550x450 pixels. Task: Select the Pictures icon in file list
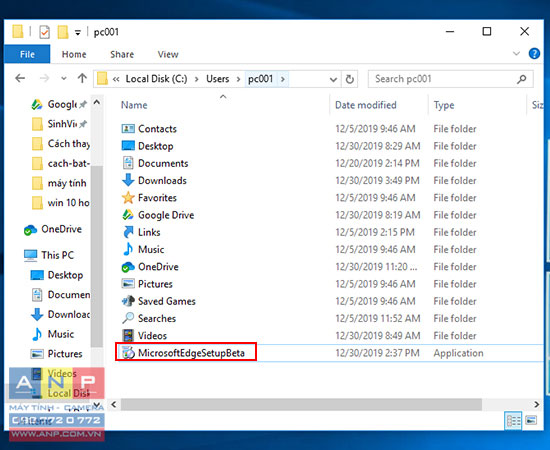pyautogui.click(x=128, y=283)
